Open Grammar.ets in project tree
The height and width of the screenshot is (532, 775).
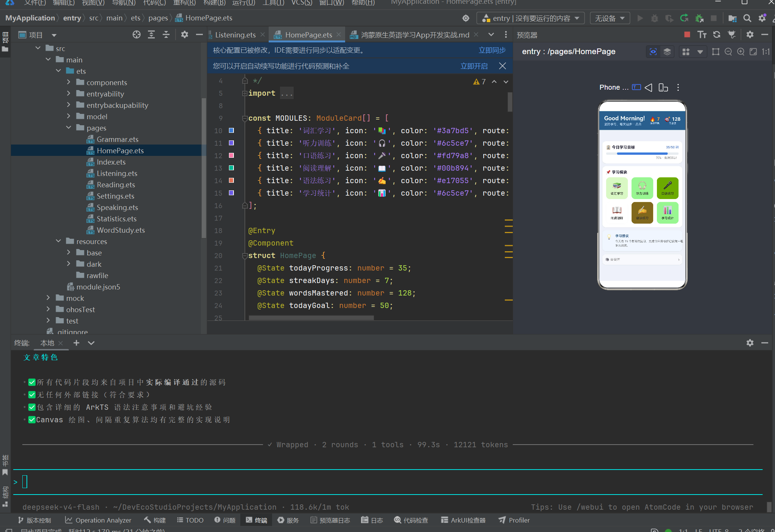(x=117, y=139)
